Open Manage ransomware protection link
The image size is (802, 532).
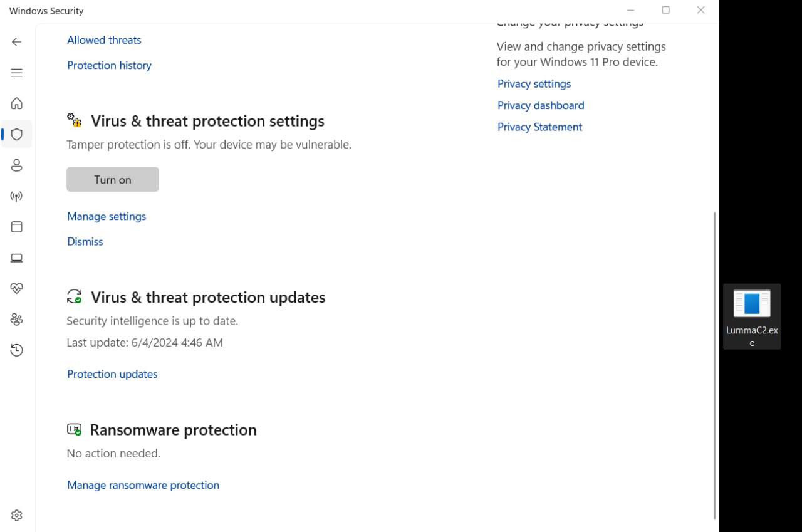point(143,485)
